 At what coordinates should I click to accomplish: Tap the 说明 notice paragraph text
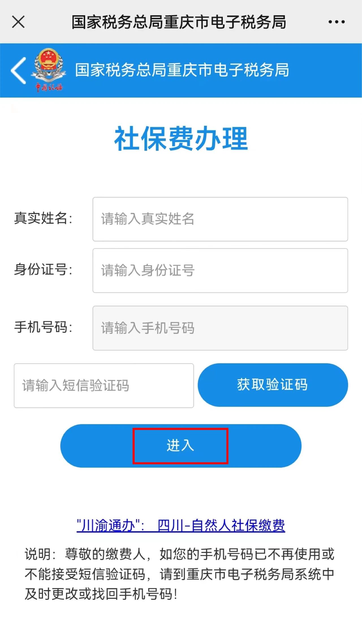click(179, 574)
